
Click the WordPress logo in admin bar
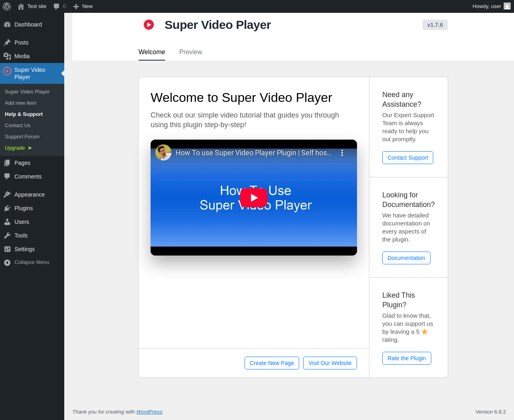(7, 6)
